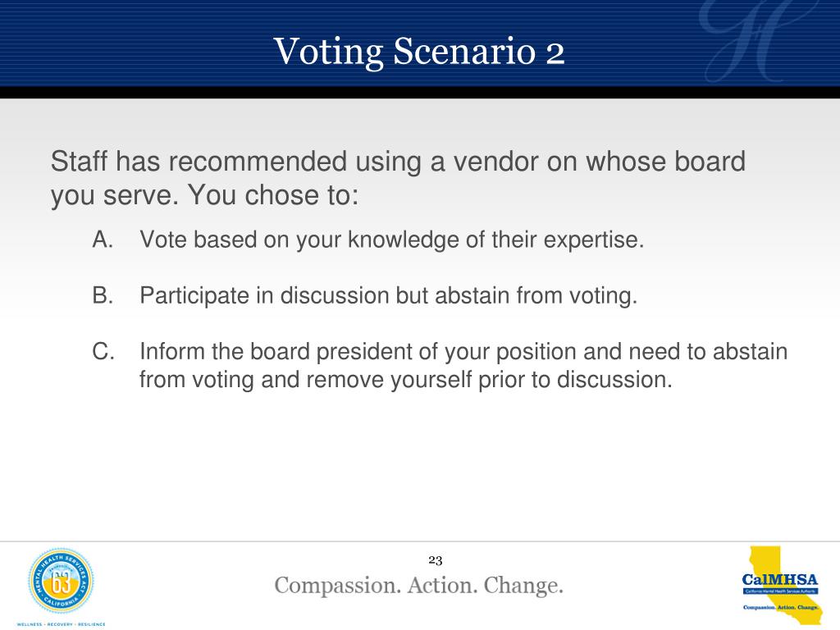
Task: Click the number 63 inside the seal
Action: (x=62, y=583)
